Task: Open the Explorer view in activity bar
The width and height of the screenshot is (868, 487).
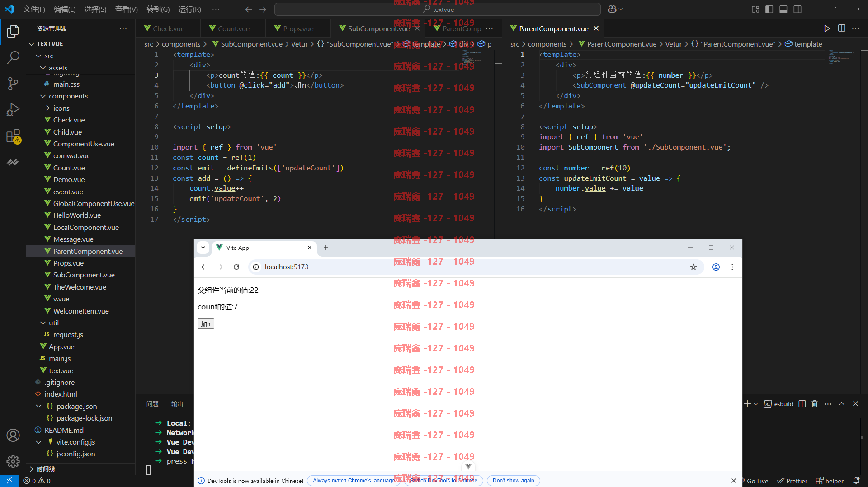Action: pyautogui.click(x=13, y=32)
